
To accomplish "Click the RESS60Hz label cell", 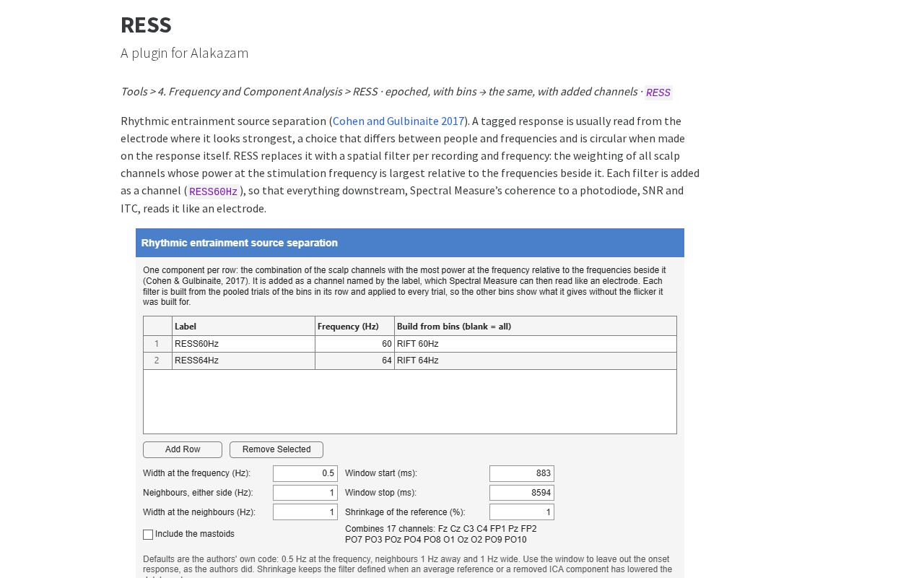I will pyautogui.click(x=243, y=344).
